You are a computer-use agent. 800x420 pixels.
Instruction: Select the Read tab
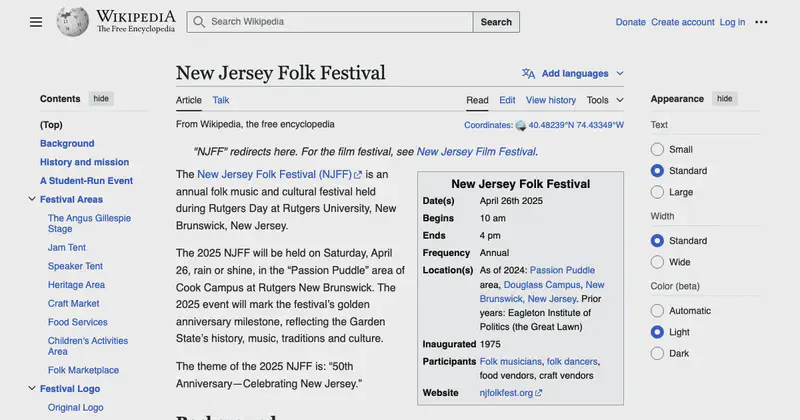[x=477, y=100]
